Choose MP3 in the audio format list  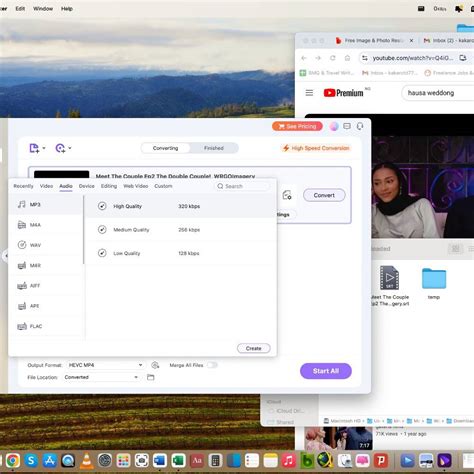tap(46, 205)
